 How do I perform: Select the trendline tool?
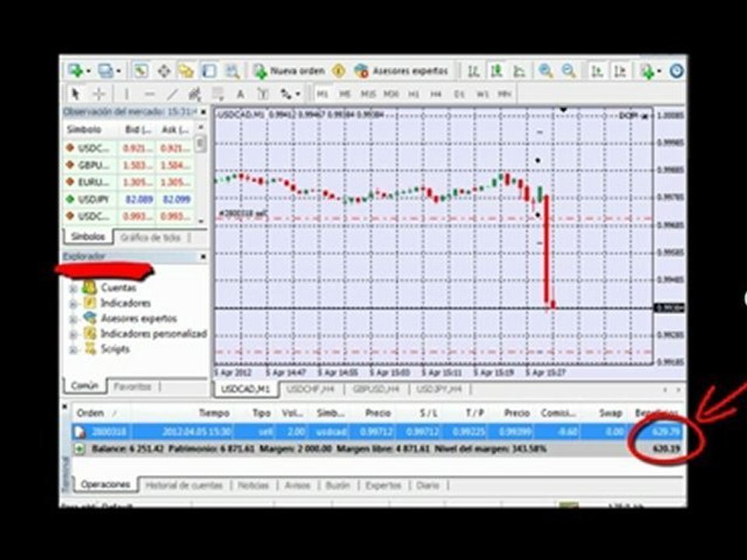click(173, 94)
